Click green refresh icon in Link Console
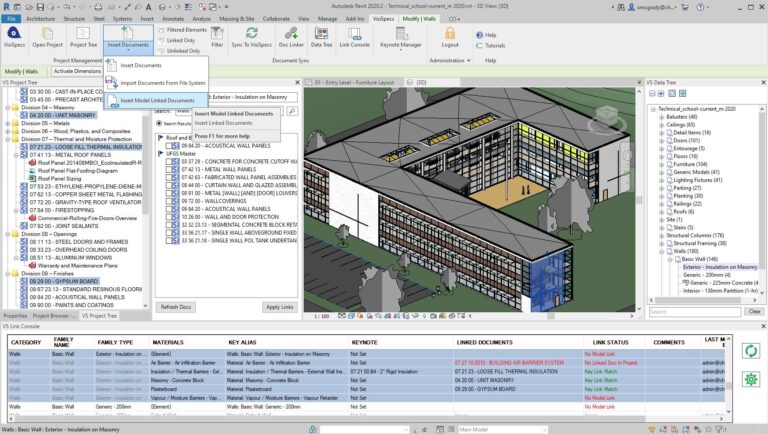The height and width of the screenshot is (434, 768). point(750,351)
